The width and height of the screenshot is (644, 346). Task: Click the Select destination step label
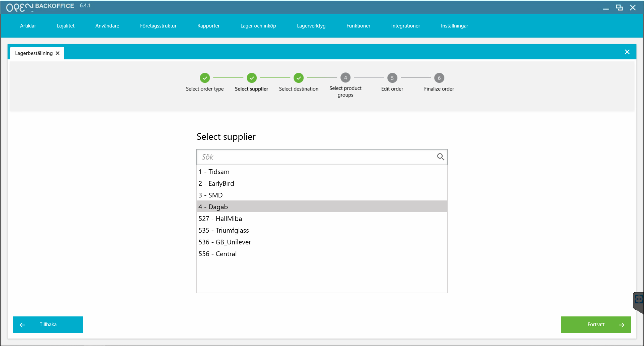coord(299,89)
